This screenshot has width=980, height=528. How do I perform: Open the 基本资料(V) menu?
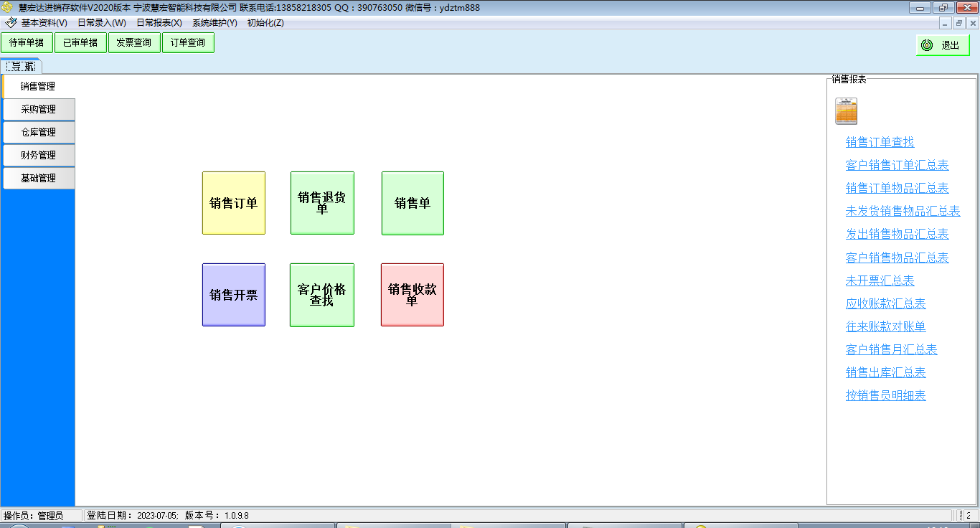[x=44, y=23]
